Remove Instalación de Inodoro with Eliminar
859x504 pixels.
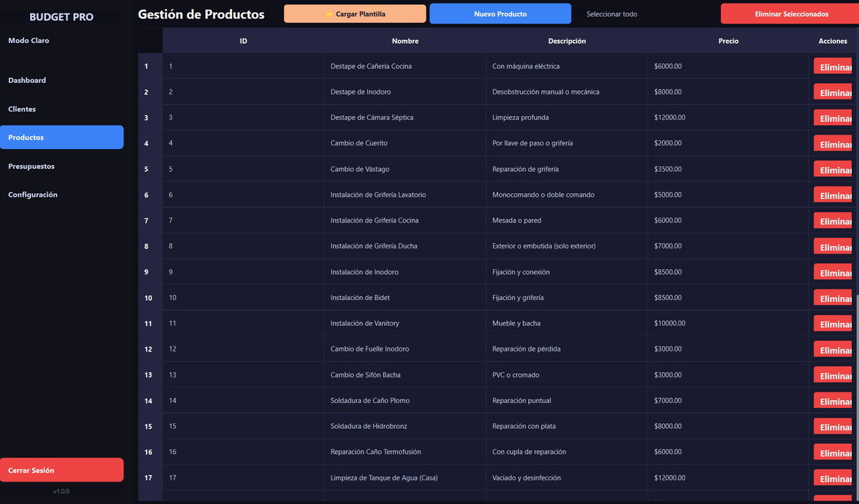click(833, 273)
